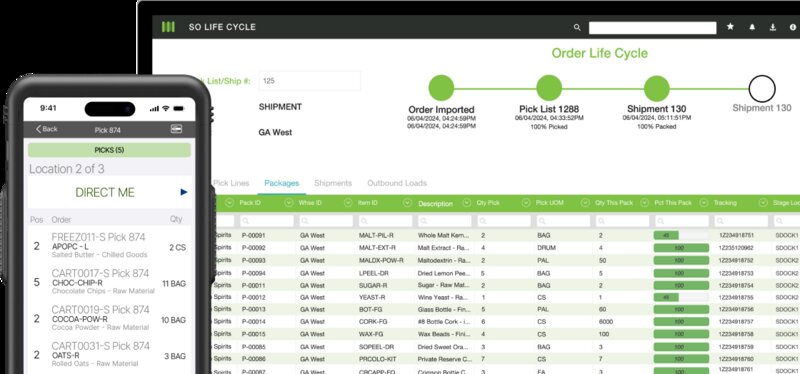This screenshot has width=800, height=374.
Task: Tap the CART0017-S CHOC-CHIP-R order row
Action: [x=109, y=282]
